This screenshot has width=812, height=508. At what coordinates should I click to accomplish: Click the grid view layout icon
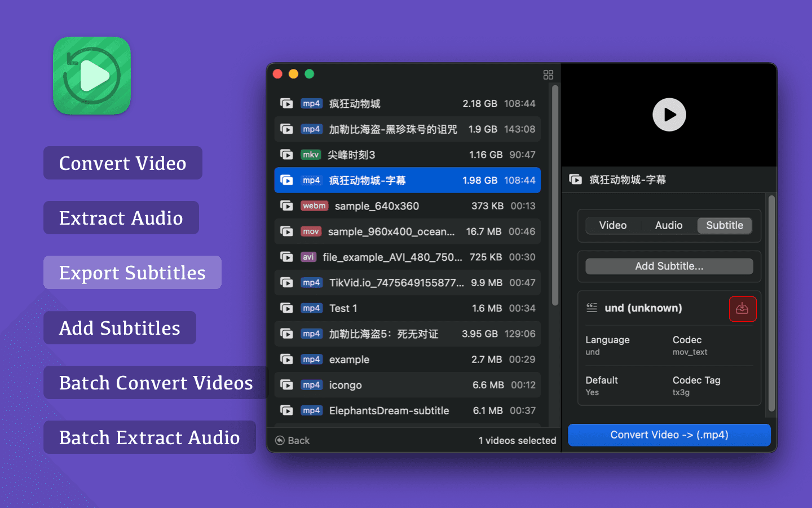(548, 75)
